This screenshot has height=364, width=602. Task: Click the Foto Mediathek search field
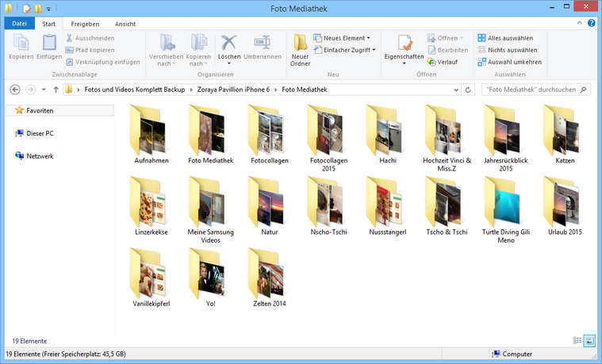pos(531,90)
